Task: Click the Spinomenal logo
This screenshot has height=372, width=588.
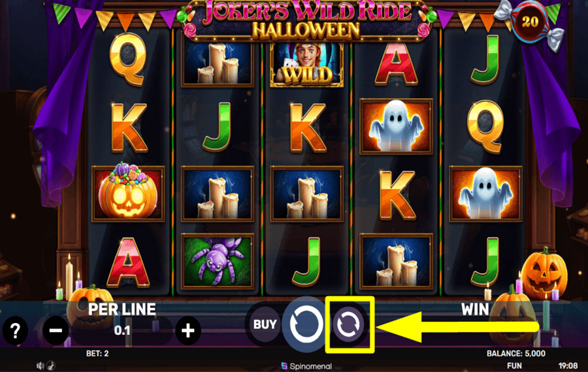Action: (306, 366)
